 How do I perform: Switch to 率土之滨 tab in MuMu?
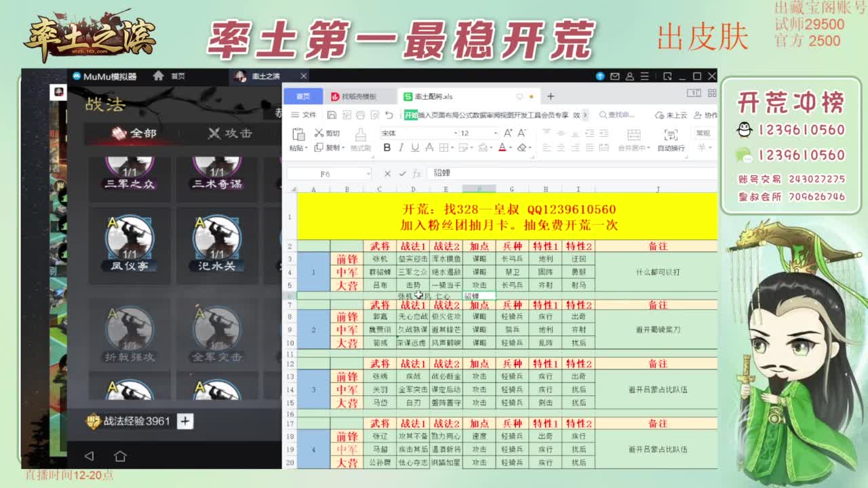click(x=266, y=76)
